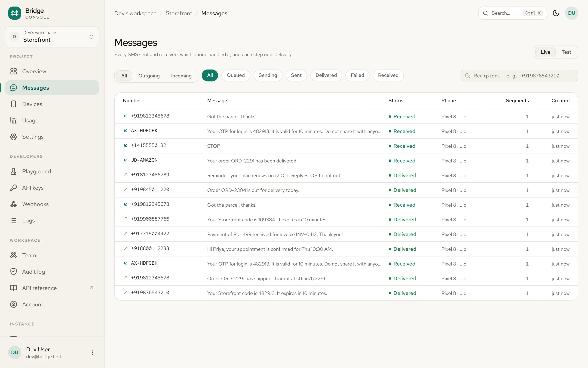This screenshot has width=588, height=368.
Task: Filter messages by Queued status
Action: (236, 76)
